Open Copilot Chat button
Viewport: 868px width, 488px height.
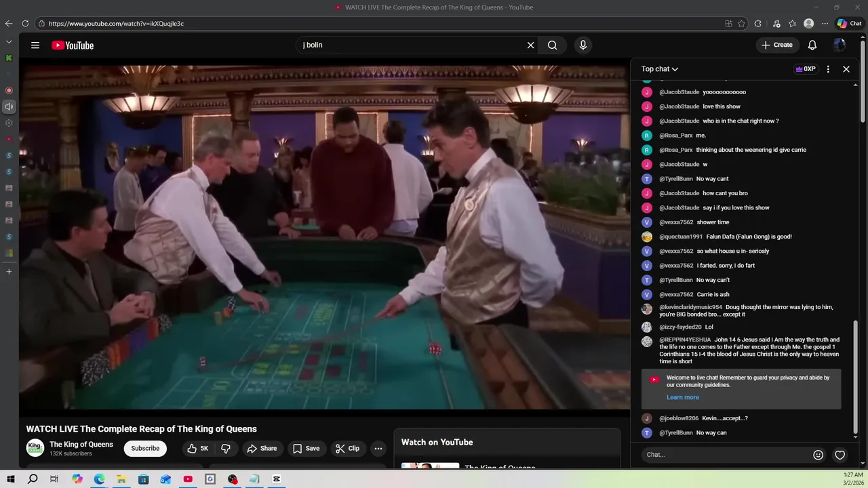coord(849,24)
